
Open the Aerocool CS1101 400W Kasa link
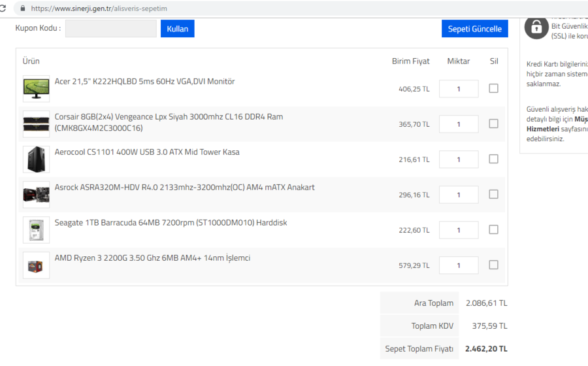click(147, 152)
